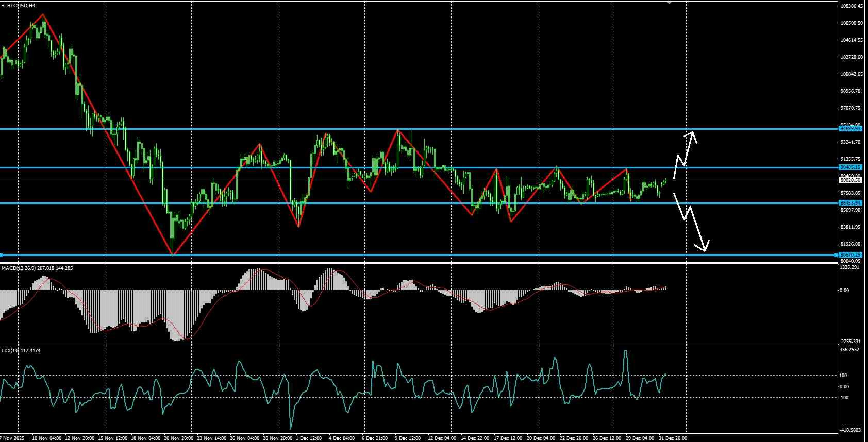Click the MACD 0.00 level label
Viewport: 868px width, 442px height.
point(844,291)
